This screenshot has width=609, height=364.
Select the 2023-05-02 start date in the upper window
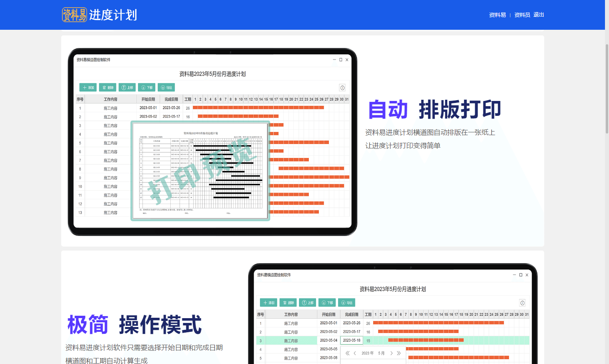pos(148,117)
